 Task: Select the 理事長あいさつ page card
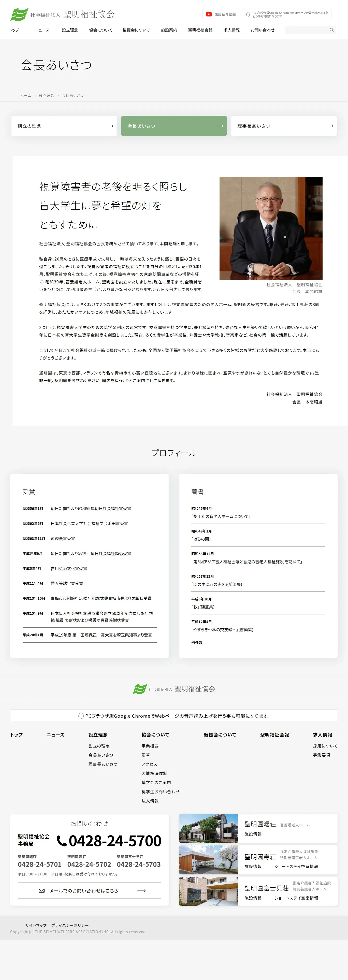pyautogui.click(x=284, y=126)
